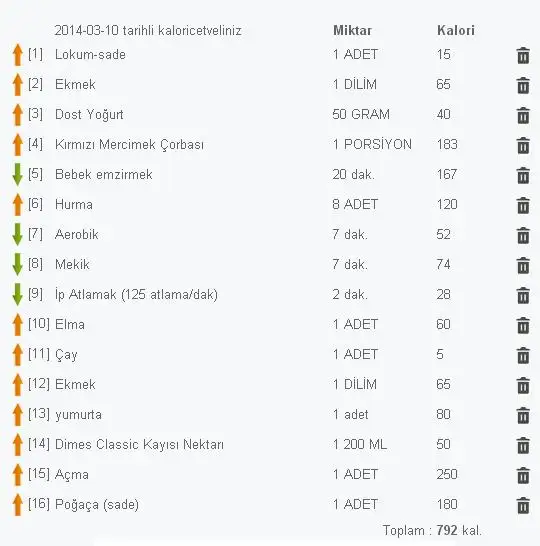
Task: Remove the Hurma entry via trash icon
Action: tap(523, 205)
